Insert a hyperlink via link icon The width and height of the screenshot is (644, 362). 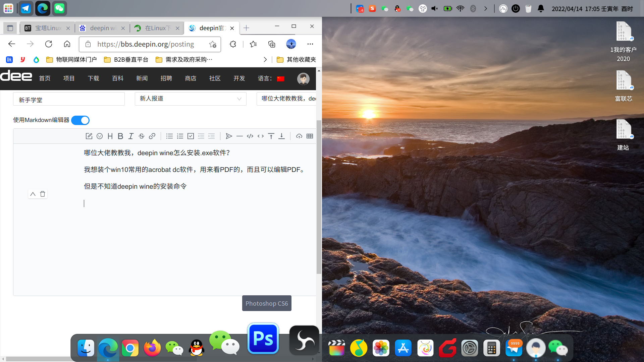[152, 136]
